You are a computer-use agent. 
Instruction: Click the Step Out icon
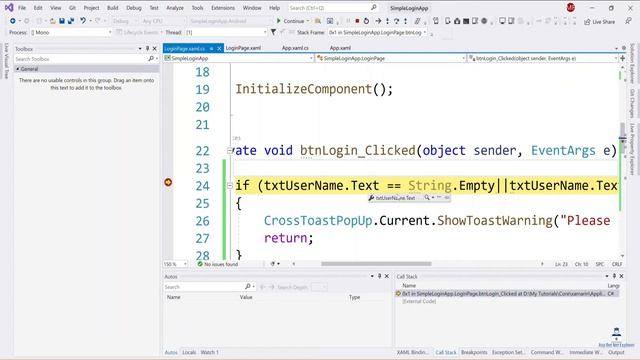click(x=405, y=21)
